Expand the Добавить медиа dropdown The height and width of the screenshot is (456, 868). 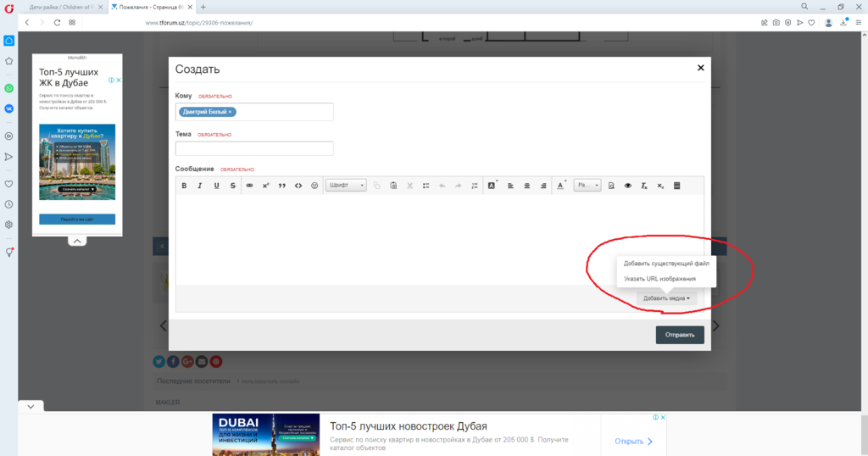click(666, 298)
